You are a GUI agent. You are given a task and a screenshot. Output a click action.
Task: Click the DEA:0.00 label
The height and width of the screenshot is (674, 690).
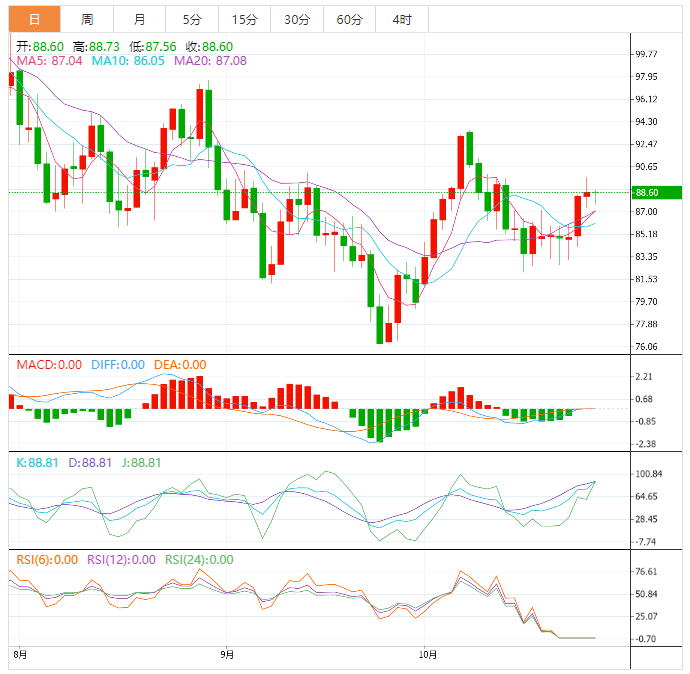coord(180,365)
